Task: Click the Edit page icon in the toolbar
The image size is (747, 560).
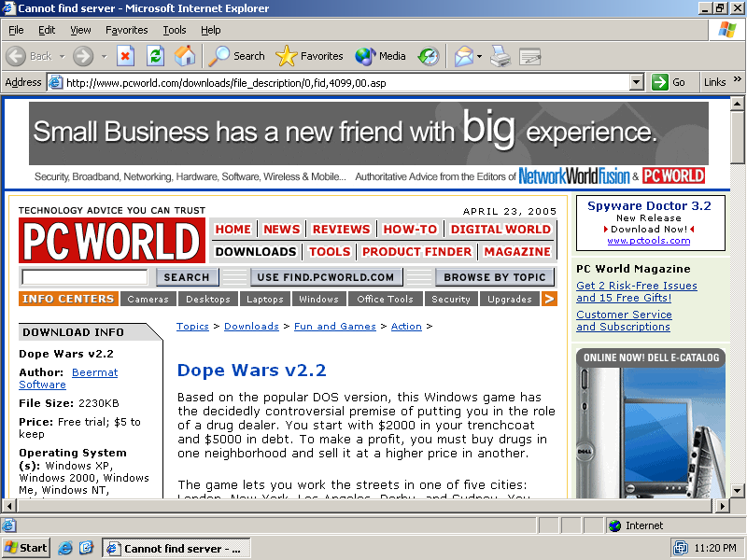Action: (x=529, y=56)
